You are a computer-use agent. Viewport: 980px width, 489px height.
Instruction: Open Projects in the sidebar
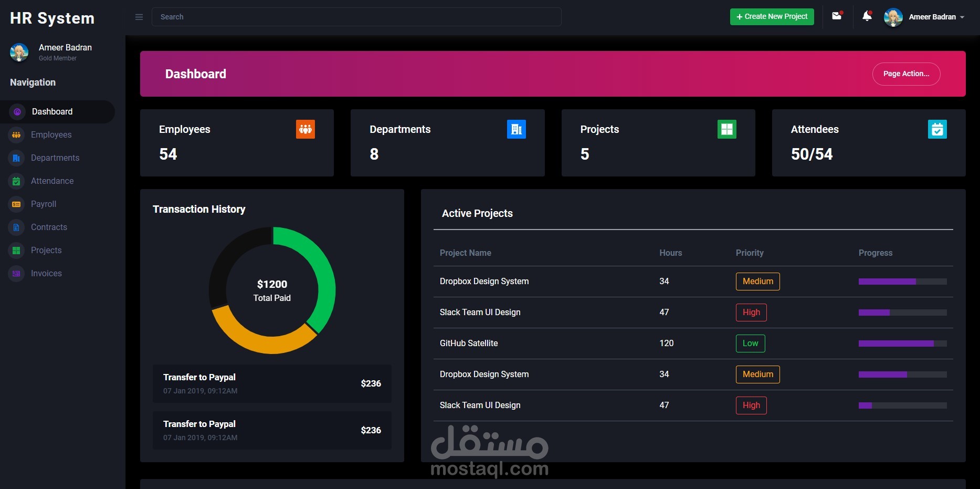[46, 251]
